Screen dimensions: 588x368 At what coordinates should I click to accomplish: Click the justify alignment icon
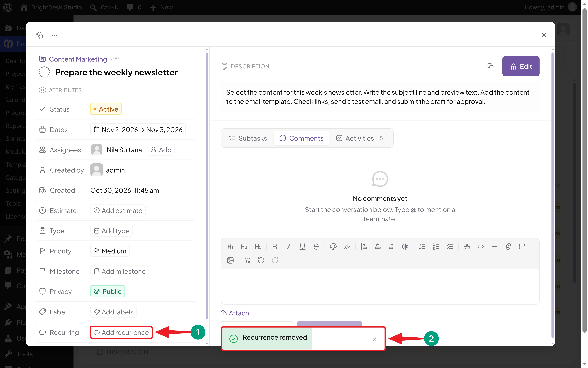pos(405,247)
